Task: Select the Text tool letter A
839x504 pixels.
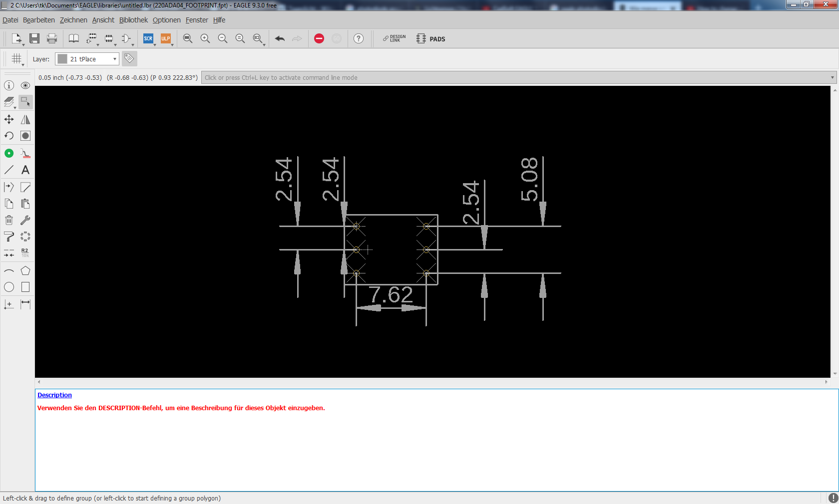Action: [25, 170]
